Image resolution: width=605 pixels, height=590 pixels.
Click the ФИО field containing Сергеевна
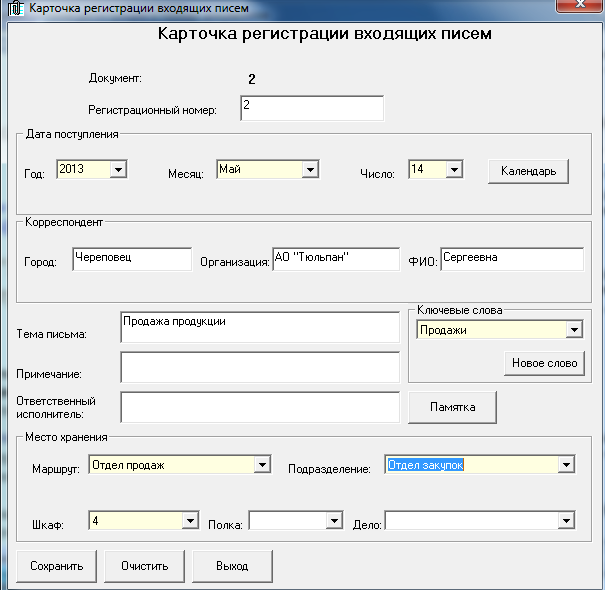coord(512,259)
